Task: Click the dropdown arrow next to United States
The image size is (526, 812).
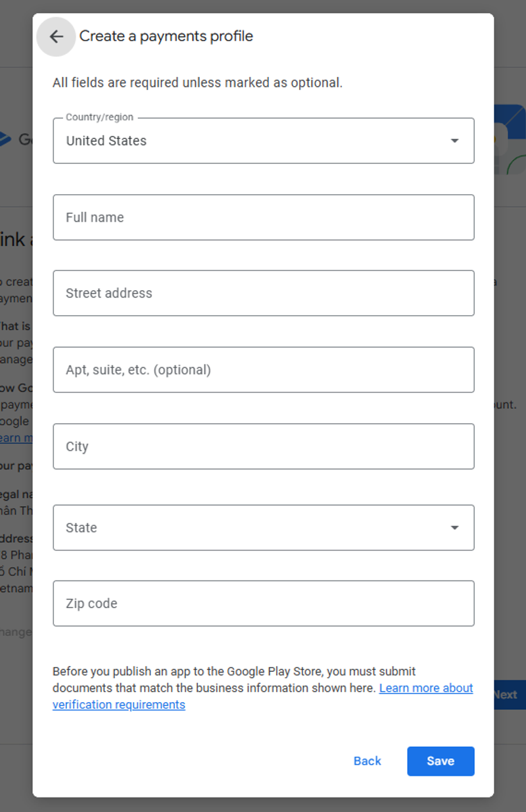Action: [454, 140]
